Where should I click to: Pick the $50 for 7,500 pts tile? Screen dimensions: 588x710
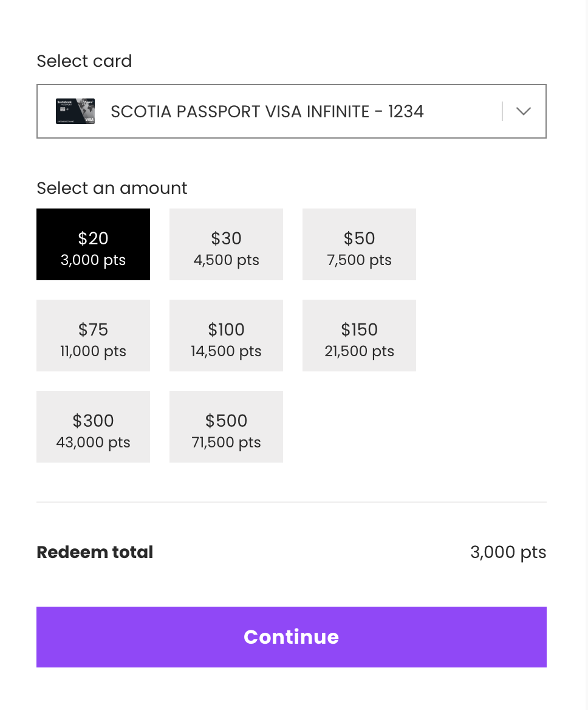click(359, 244)
